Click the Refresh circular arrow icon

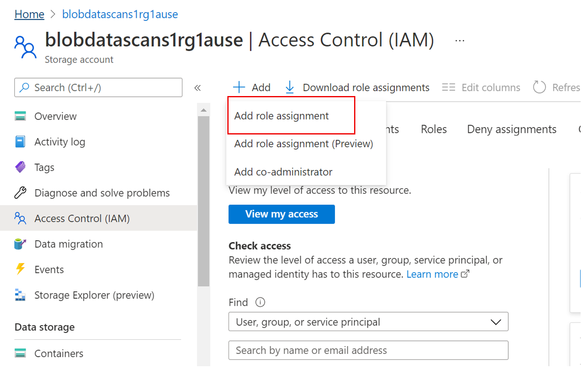pyautogui.click(x=539, y=87)
